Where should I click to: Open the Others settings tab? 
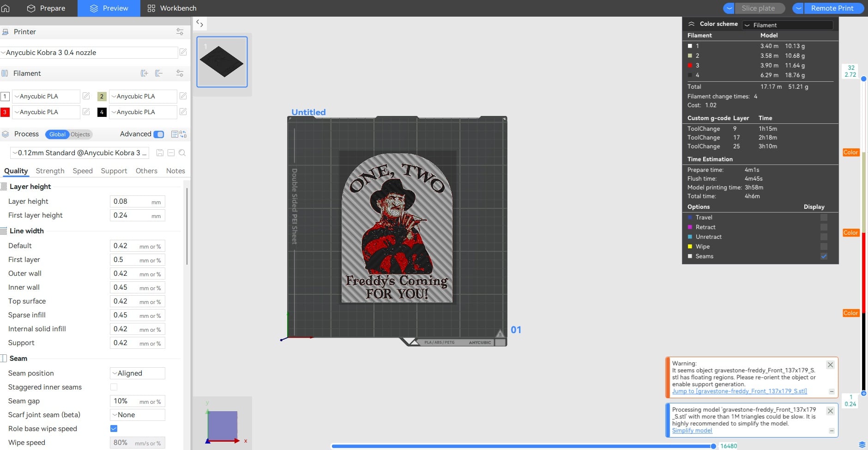click(146, 171)
